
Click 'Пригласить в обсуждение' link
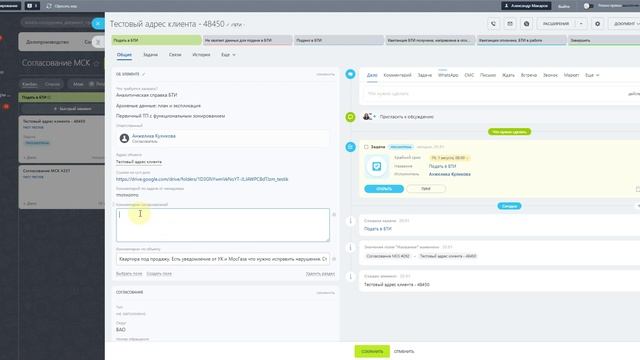[x=407, y=117]
